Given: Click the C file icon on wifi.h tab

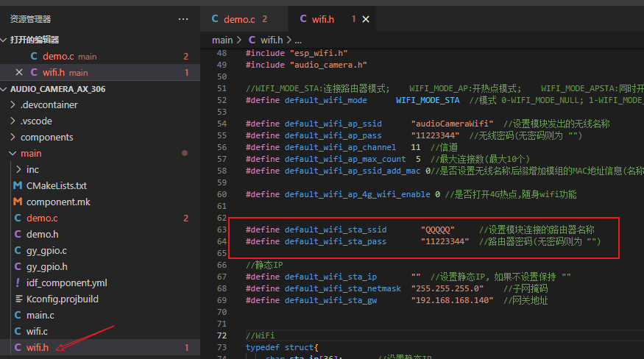Looking at the screenshot, I should (303, 19).
